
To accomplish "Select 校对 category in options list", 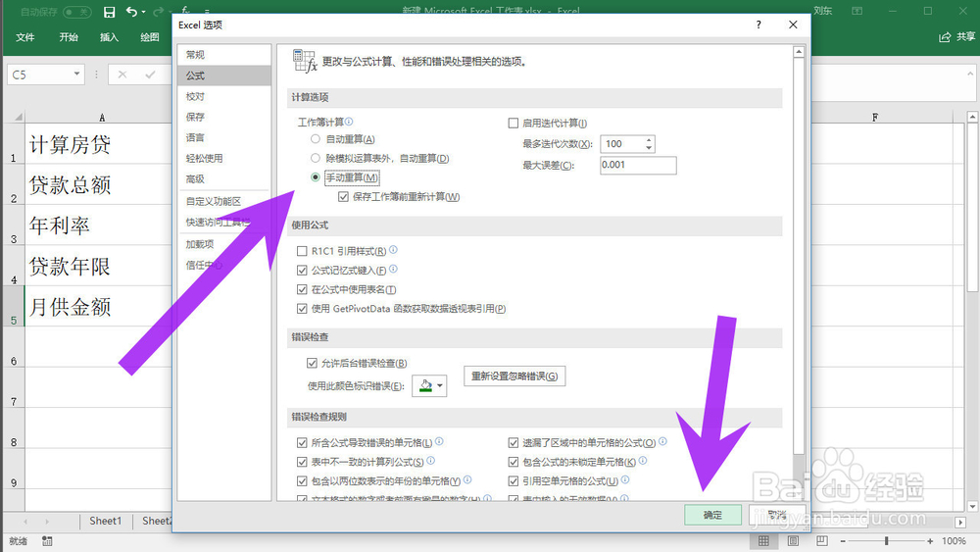I will 224,96.
